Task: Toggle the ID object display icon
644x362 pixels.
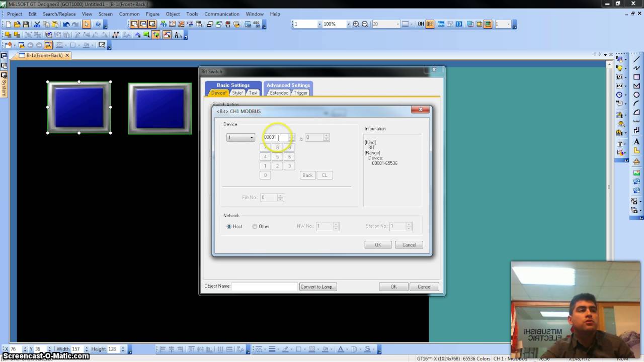Action: [x=459, y=24]
